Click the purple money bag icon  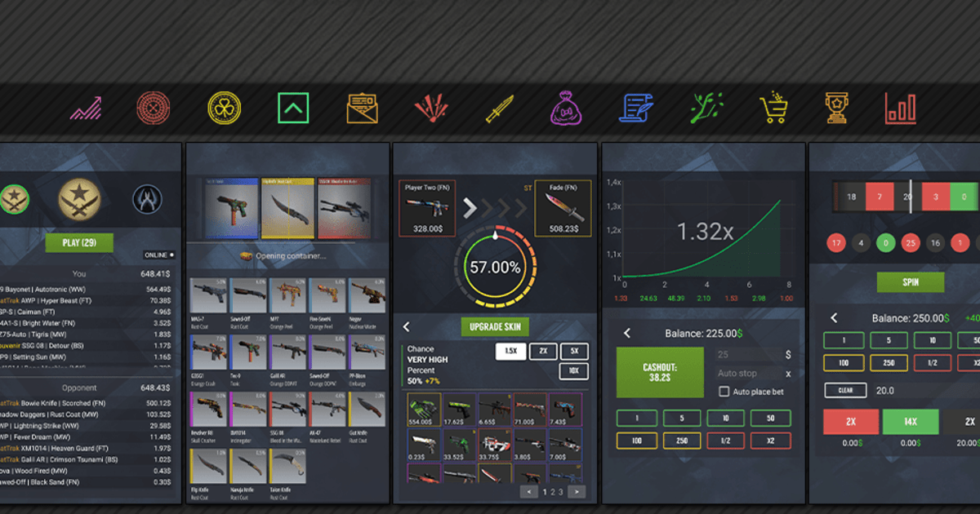[566, 108]
